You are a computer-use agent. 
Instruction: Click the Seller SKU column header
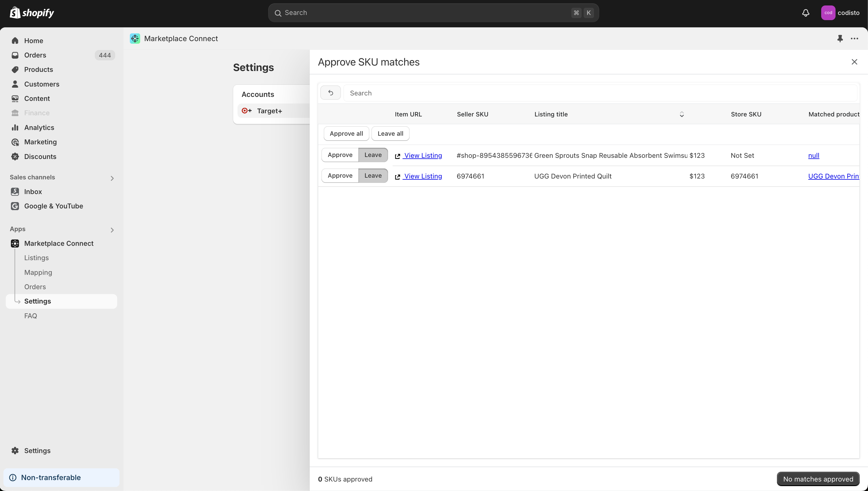point(472,114)
